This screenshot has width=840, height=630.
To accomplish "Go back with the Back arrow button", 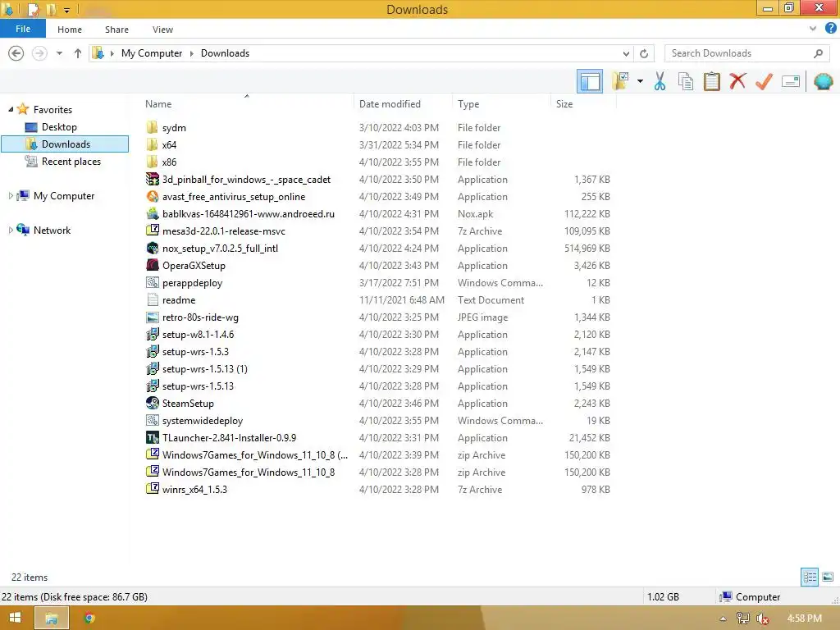I will tap(16, 53).
